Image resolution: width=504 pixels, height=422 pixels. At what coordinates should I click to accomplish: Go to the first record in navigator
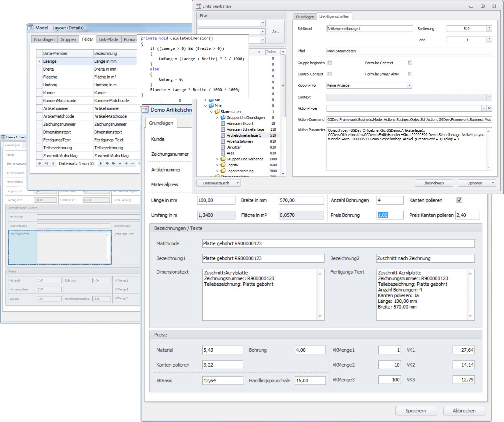[x=40, y=163]
